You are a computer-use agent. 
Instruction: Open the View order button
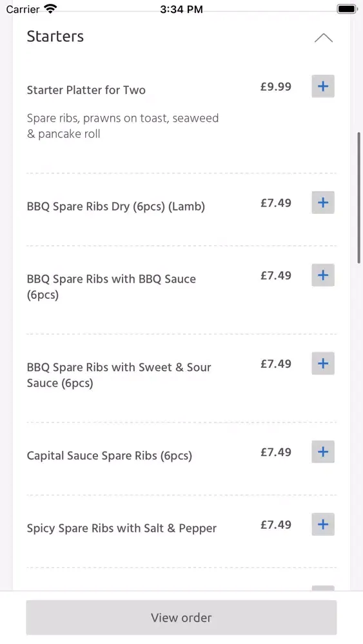click(x=181, y=618)
